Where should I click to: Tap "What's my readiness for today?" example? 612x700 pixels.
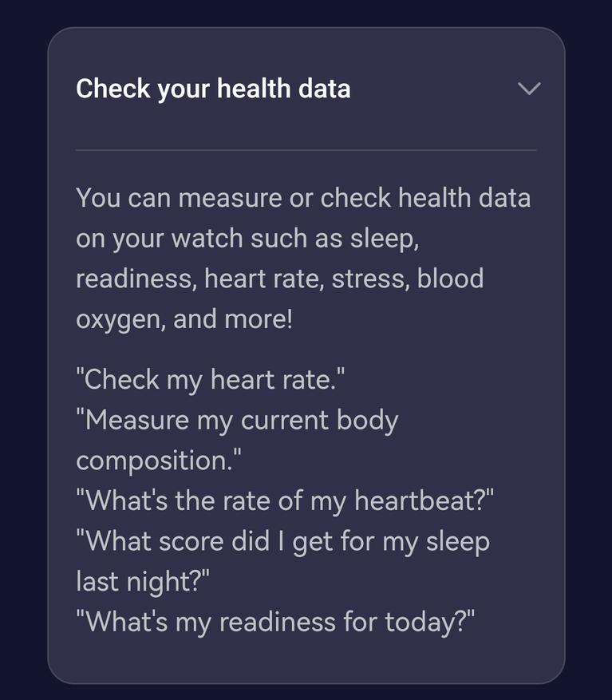(275, 622)
